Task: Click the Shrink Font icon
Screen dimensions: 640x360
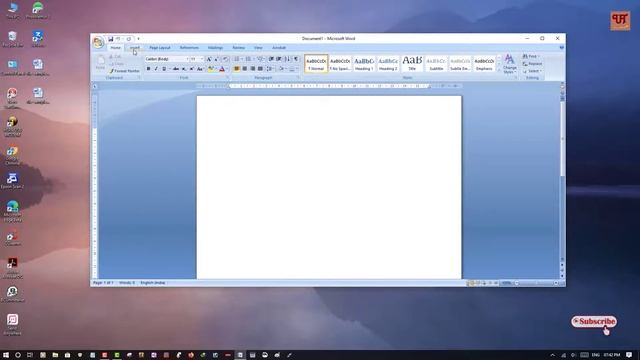Action: click(216, 59)
